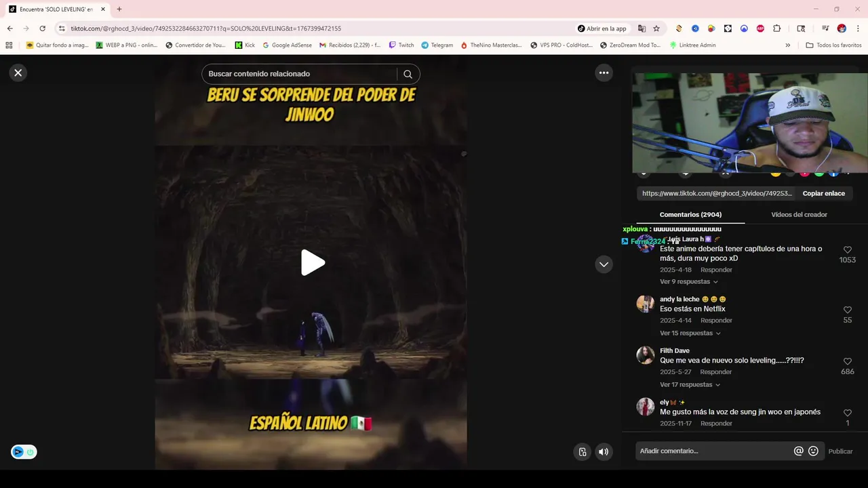
Task: Toggle auto-scroll icon beside volume button
Action: pyautogui.click(x=583, y=452)
